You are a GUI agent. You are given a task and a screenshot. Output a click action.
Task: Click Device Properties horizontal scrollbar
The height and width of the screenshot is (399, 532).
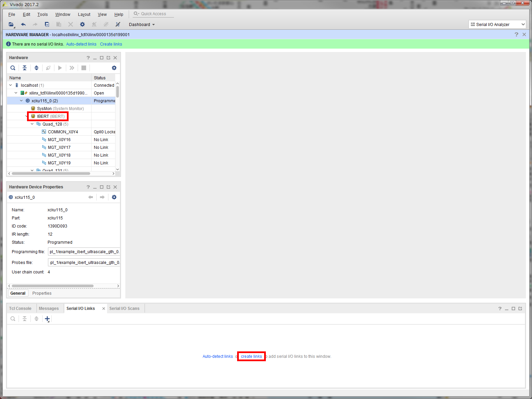(53, 286)
